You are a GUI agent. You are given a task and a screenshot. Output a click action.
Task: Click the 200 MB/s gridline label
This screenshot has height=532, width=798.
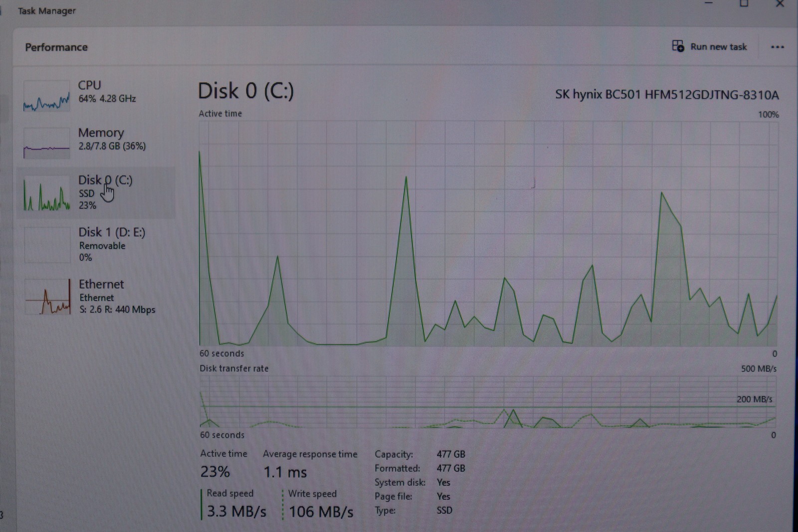(754, 399)
